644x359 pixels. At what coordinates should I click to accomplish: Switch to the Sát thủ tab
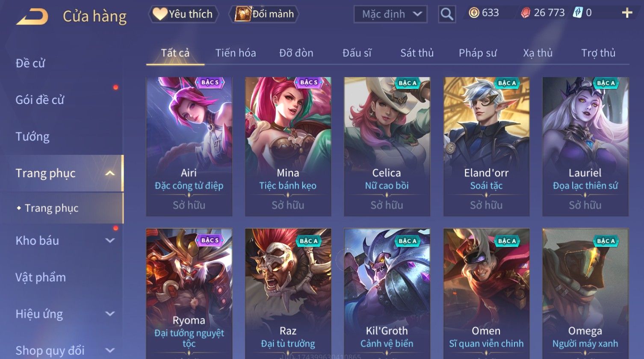click(417, 53)
